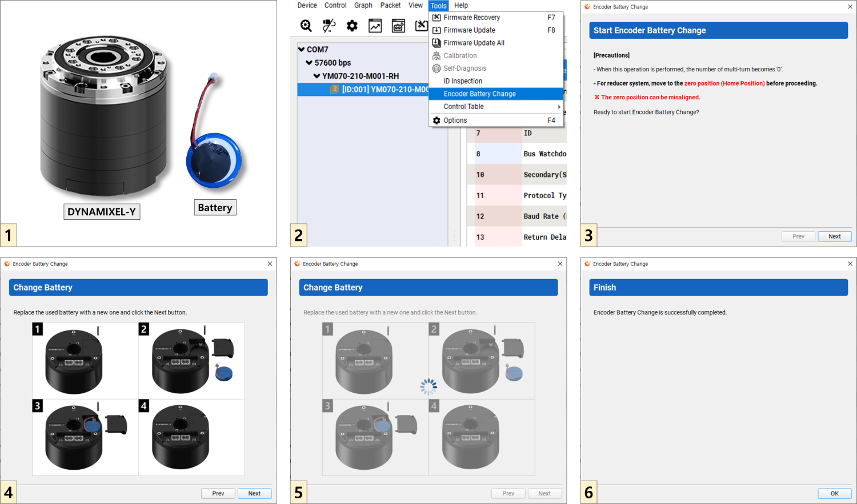The image size is (857, 504).
Task: Click Prev in the active Change Battery dialog
Action: (218, 494)
